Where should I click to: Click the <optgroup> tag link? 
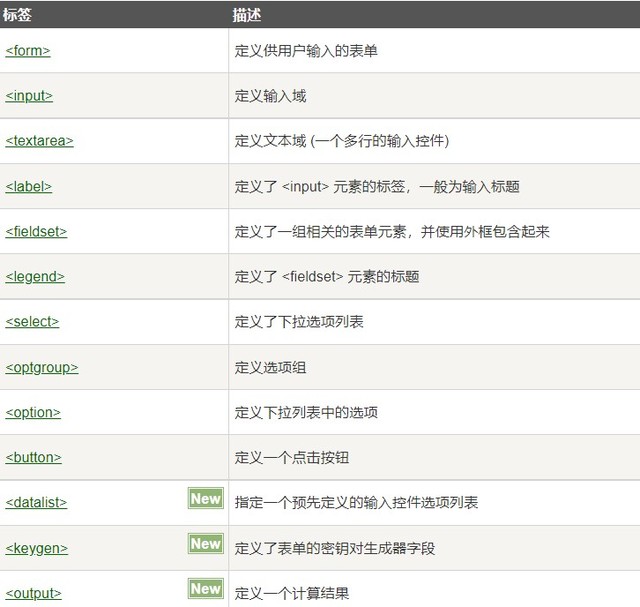pos(41,367)
